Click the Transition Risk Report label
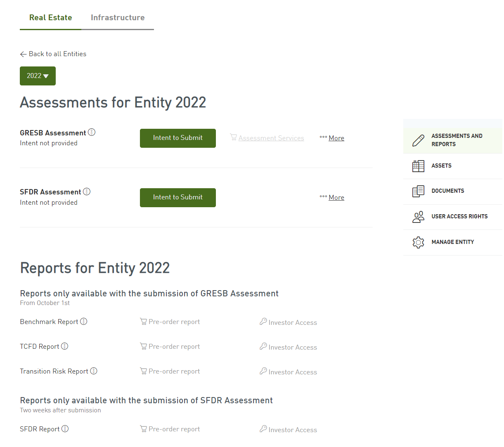 54,371
